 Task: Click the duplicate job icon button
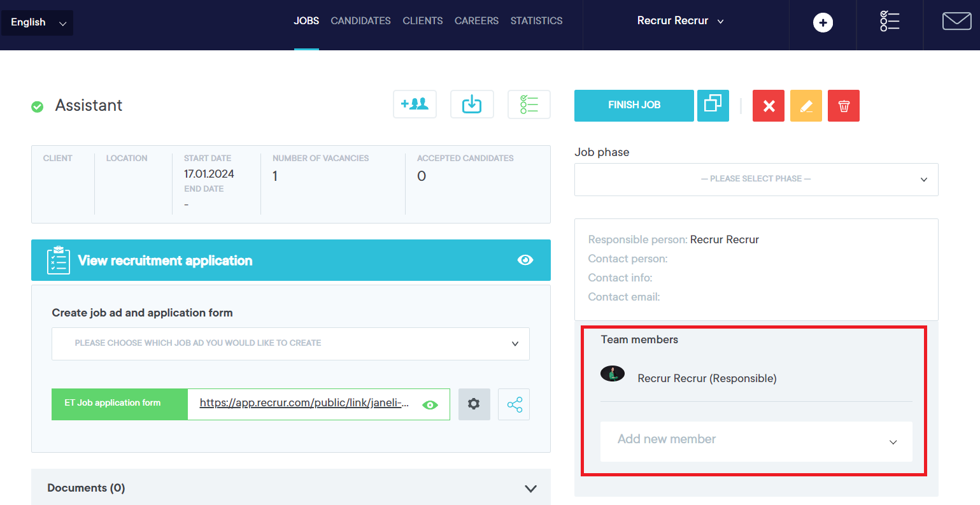(713, 105)
